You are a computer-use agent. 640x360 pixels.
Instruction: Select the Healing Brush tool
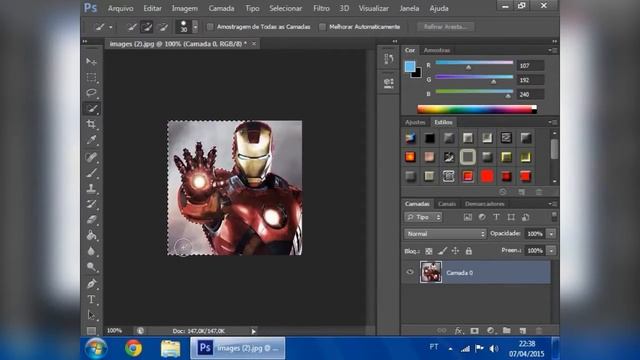click(x=91, y=157)
